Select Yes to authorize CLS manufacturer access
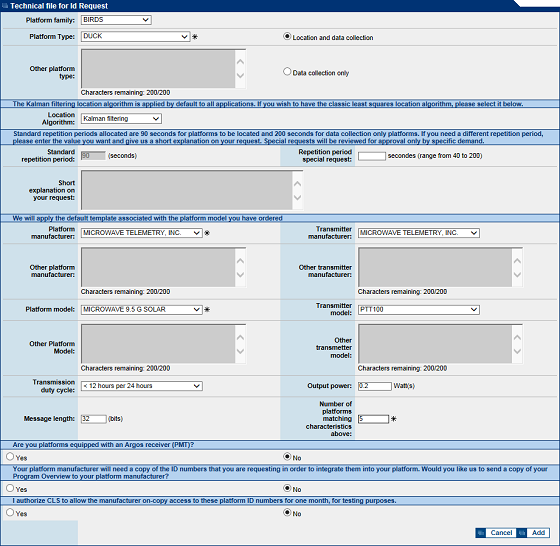 point(10,512)
